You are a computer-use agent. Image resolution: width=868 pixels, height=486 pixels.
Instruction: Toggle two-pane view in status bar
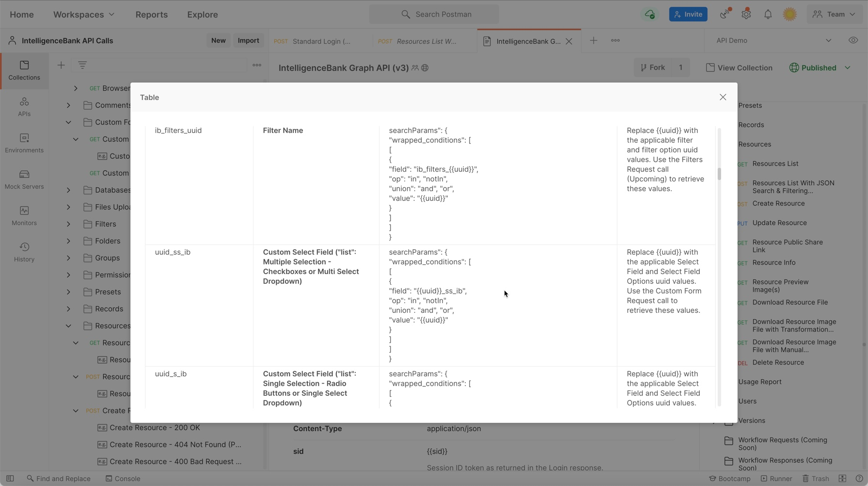pos(842,479)
